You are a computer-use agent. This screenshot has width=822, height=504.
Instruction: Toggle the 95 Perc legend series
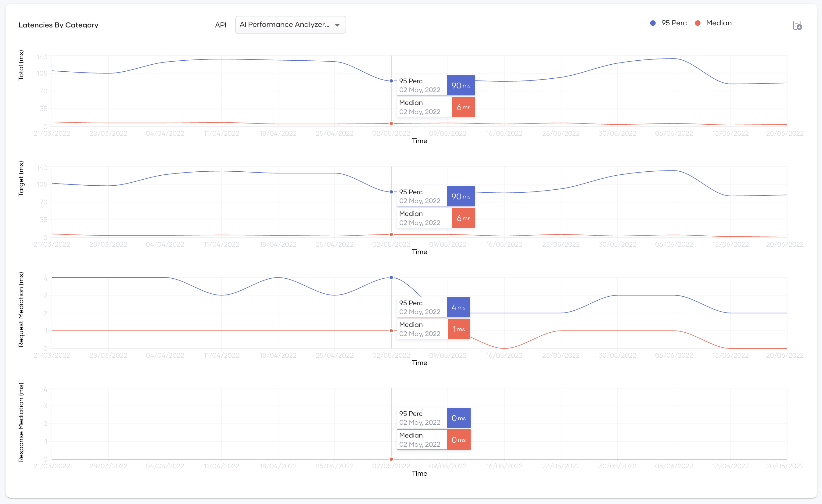pyautogui.click(x=673, y=23)
